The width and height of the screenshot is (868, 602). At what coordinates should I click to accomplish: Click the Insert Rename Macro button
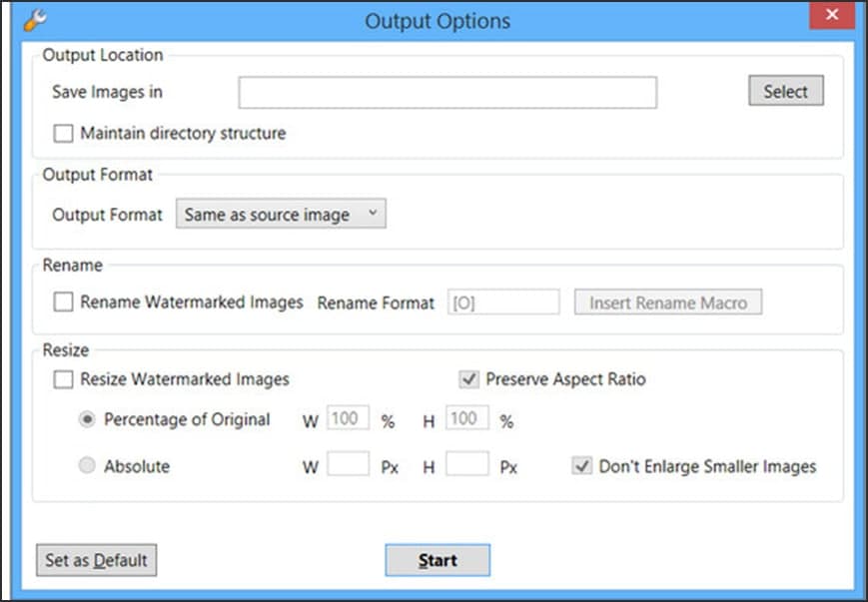(667, 302)
